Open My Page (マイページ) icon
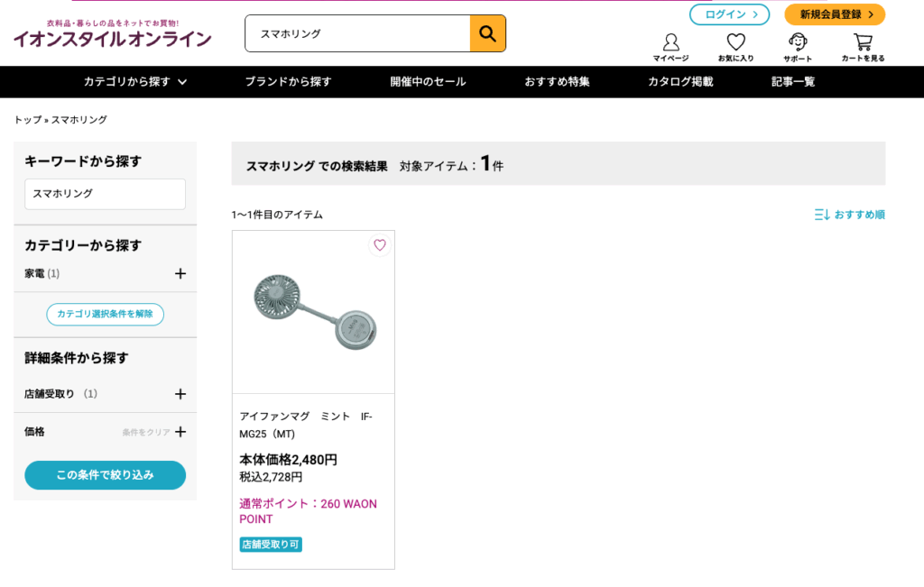Image resolution: width=924 pixels, height=587 pixels. pos(670,47)
